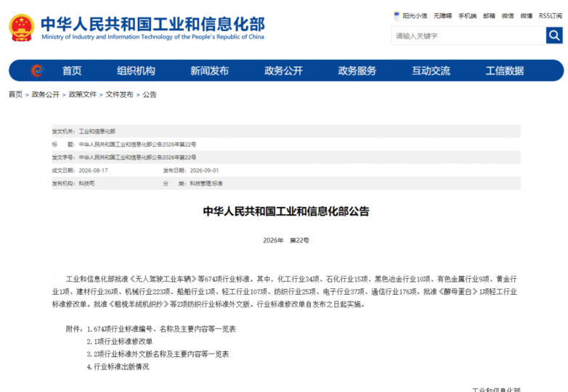Click the 无障碍 accessibility link
Viewport: 568px width, 392px height.
442,15
